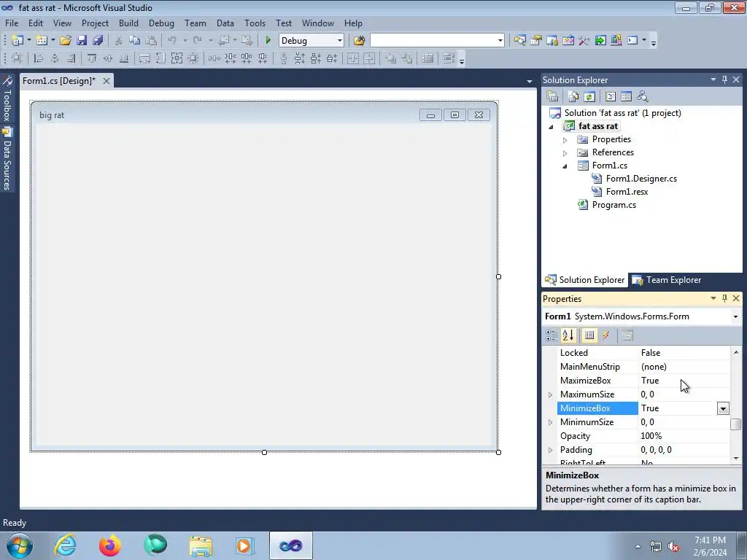Screen dimensions: 747x560
Task: Expand the References folder node
Action: [565, 153]
